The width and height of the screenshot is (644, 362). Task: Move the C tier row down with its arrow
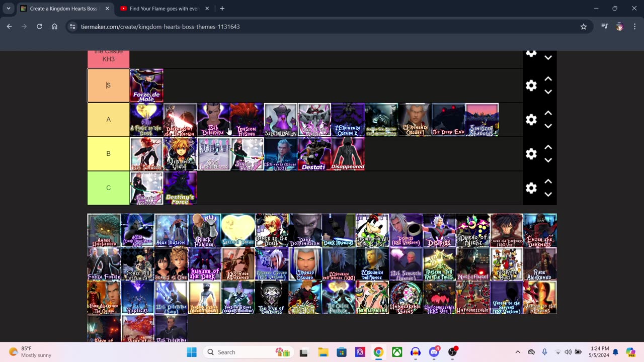coord(548,195)
